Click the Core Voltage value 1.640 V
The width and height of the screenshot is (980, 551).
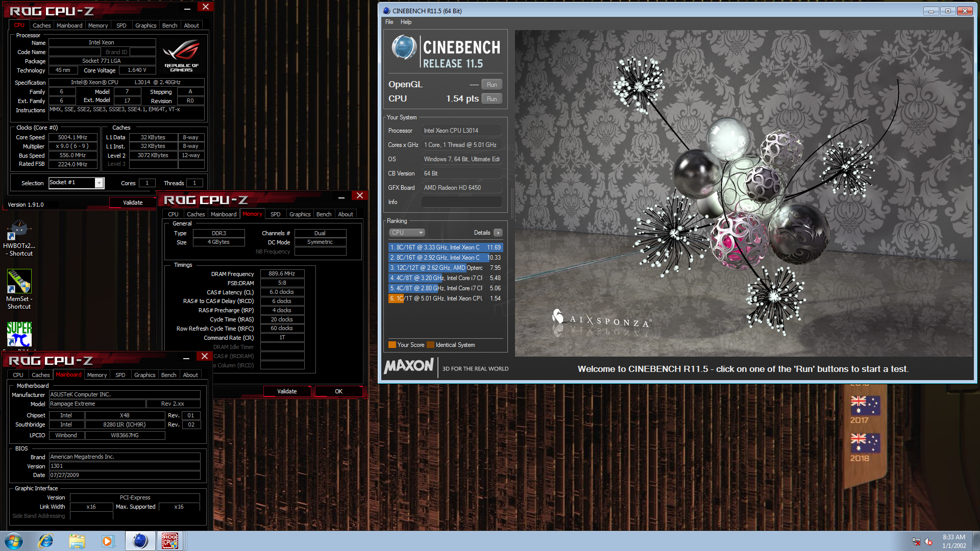click(x=137, y=70)
